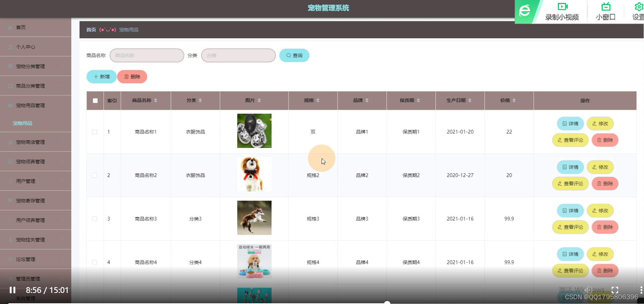This screenshot has width=644, height=304.
Task: Expand 用户管理 menu chevron
Action: pos(62,181)
